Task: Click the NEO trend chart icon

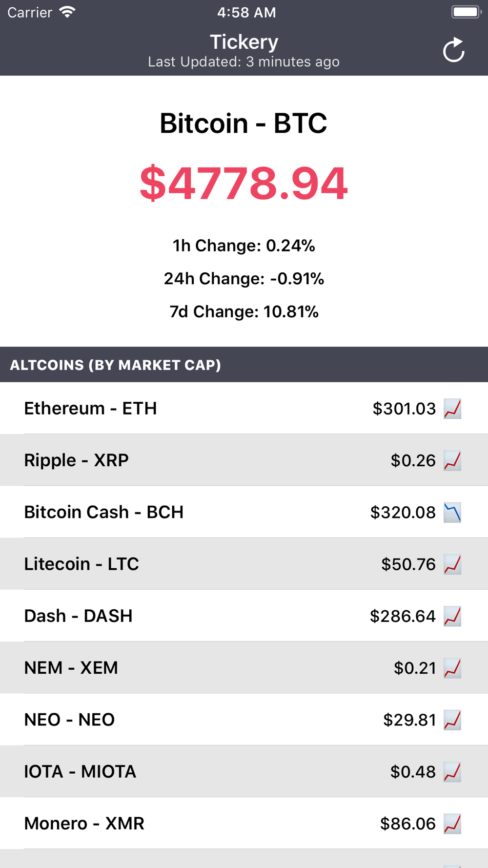Action: [452, 720]
